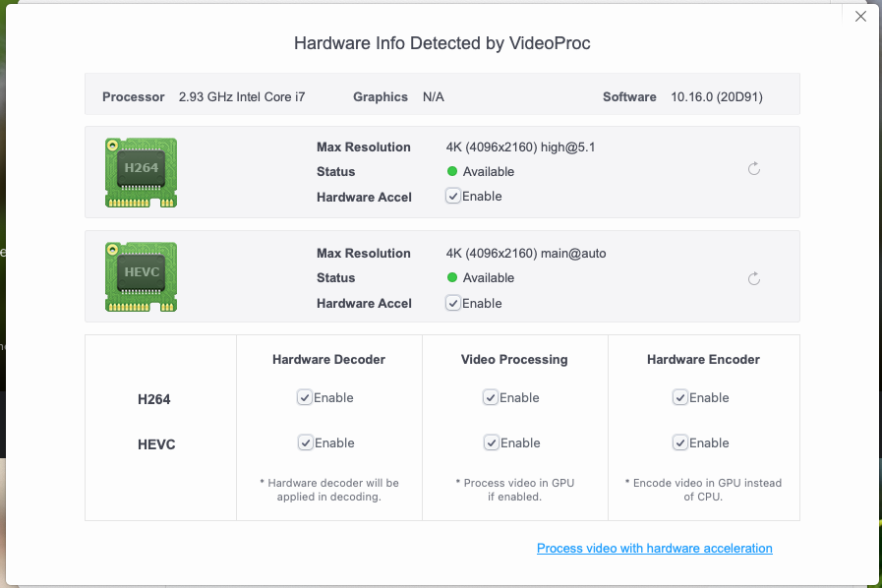Click the Hardware Encoder column header
Screen dimensions: 882x588
(703, 360)
